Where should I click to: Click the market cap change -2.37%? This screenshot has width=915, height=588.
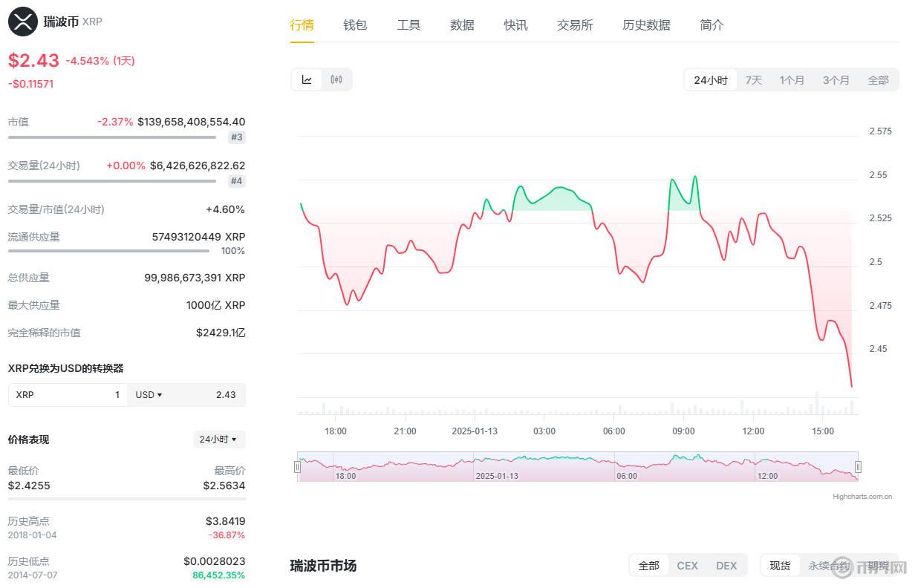pos(115,122)
